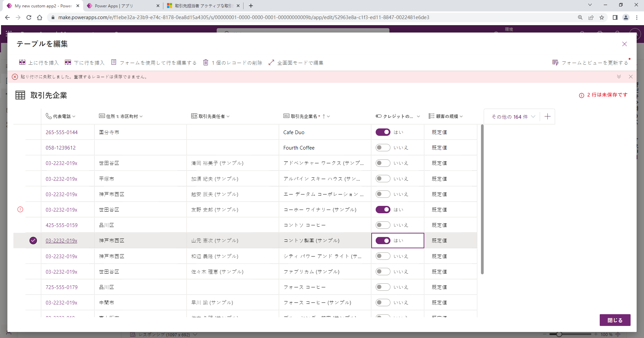Toggle credit hold for コントソ コーヒー
644x338 pixels.
tap(383, 225)
